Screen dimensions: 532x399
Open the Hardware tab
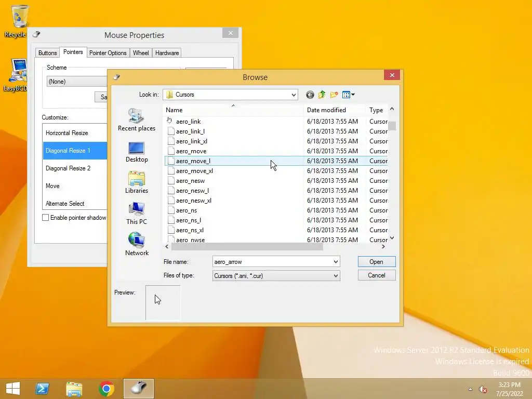pos(167,53)
